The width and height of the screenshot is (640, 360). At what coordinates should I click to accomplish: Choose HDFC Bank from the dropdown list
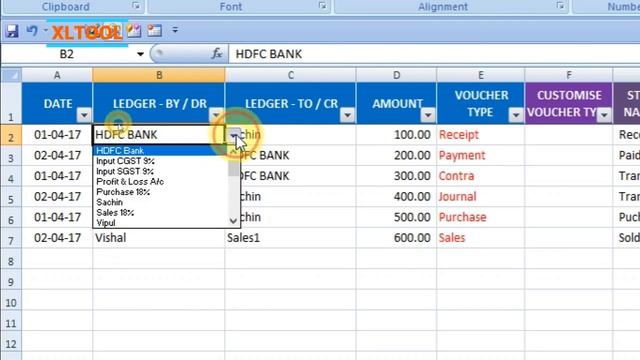[160, 151]
